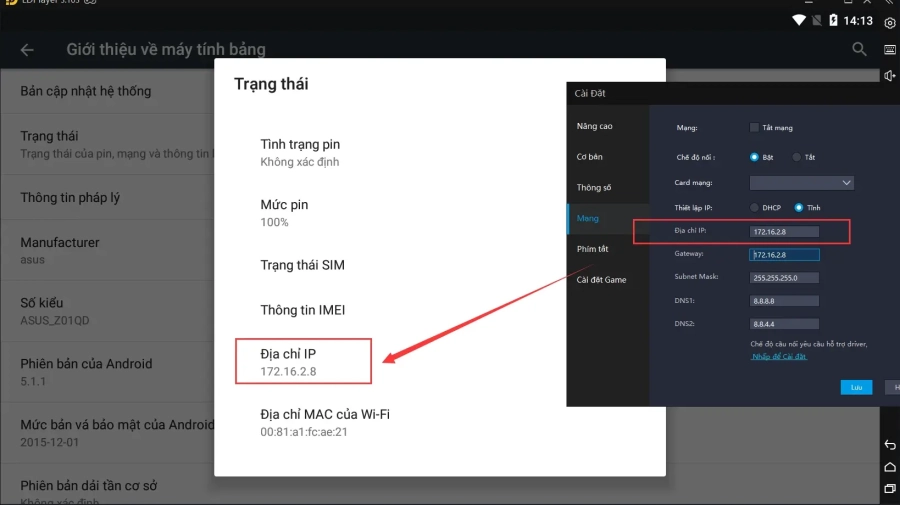Open the Cài đặt Game tab
Image resolution: width=900 pixels, height=505 pixels.
click(601, 280)
